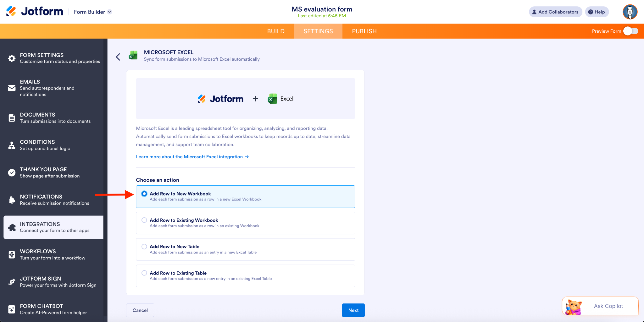This screenshot has width=644, height=322.
Task: Open the Help button
Action: (597, 12)
